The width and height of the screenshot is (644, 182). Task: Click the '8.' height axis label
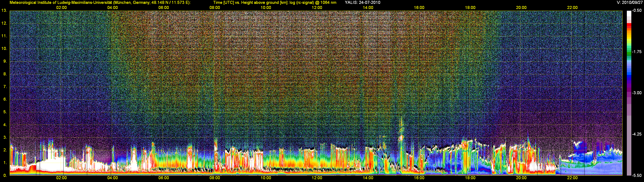[5, 74]
